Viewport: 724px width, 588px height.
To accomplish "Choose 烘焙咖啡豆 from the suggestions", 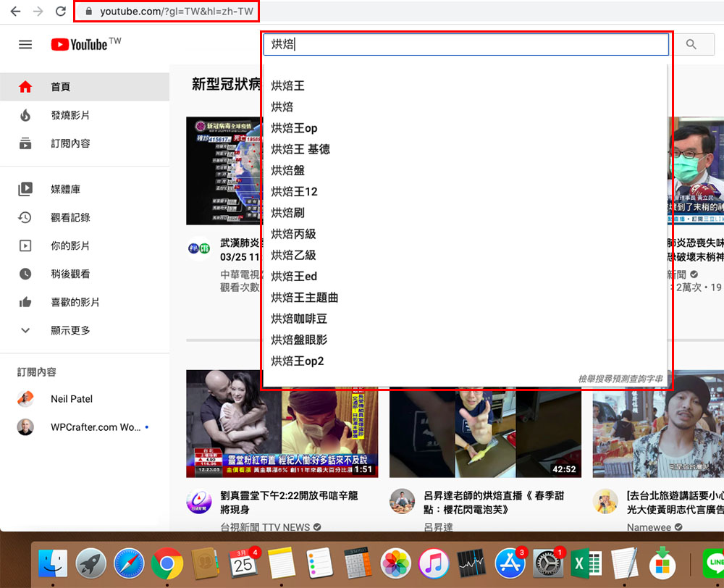I will (x=300, y=319).
